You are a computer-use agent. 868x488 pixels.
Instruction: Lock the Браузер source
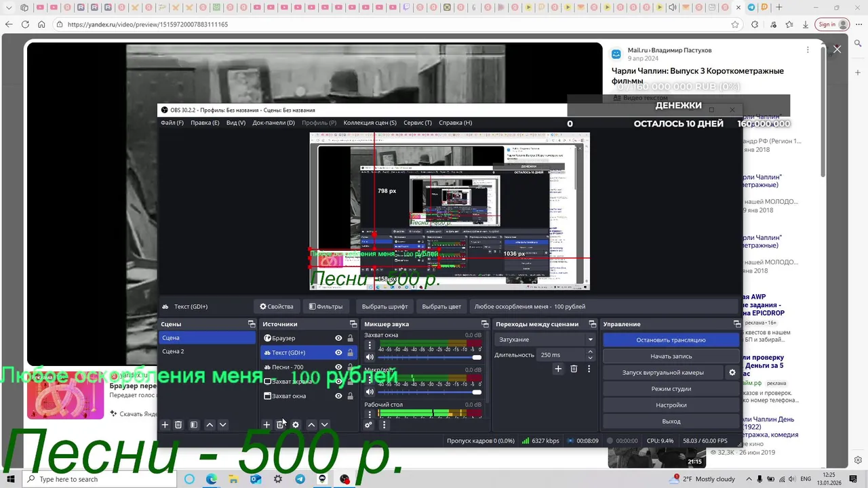coord(351,338)
